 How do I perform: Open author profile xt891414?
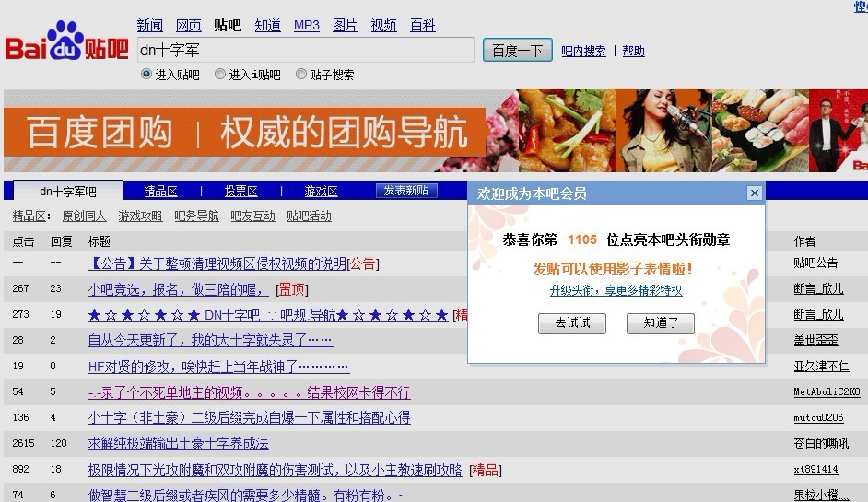[x=815, y=470]
